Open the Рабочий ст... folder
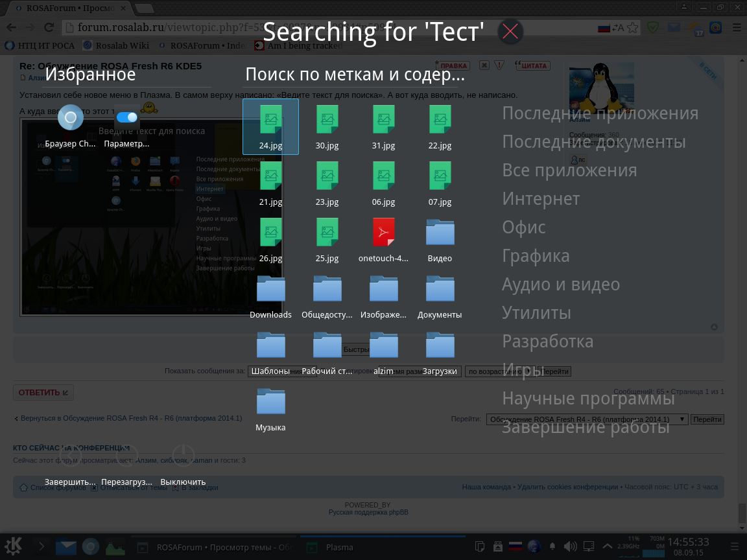The image size is (747, 560). (327, 353)
